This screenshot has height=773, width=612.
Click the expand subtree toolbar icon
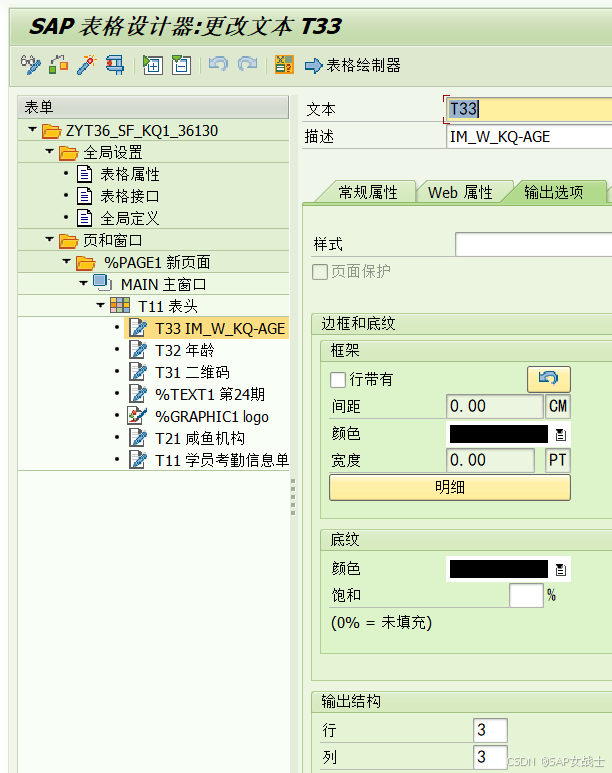click(x=153, y=65)
